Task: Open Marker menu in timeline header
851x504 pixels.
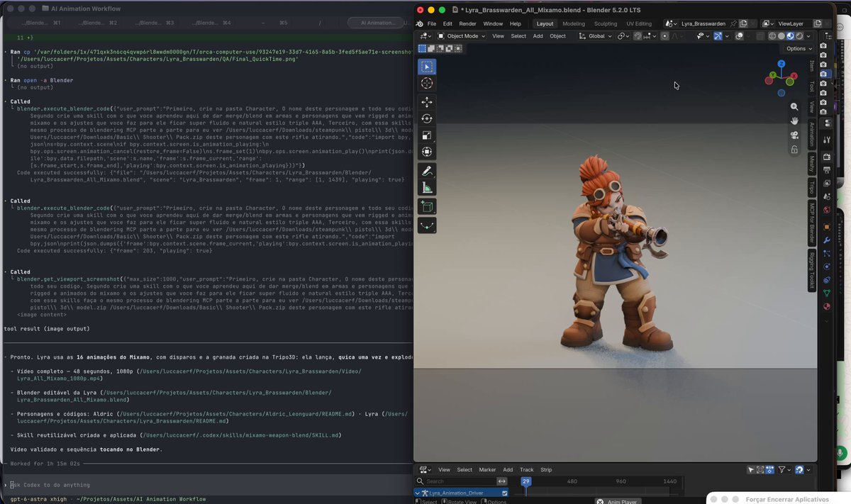Action: (487, 469)
